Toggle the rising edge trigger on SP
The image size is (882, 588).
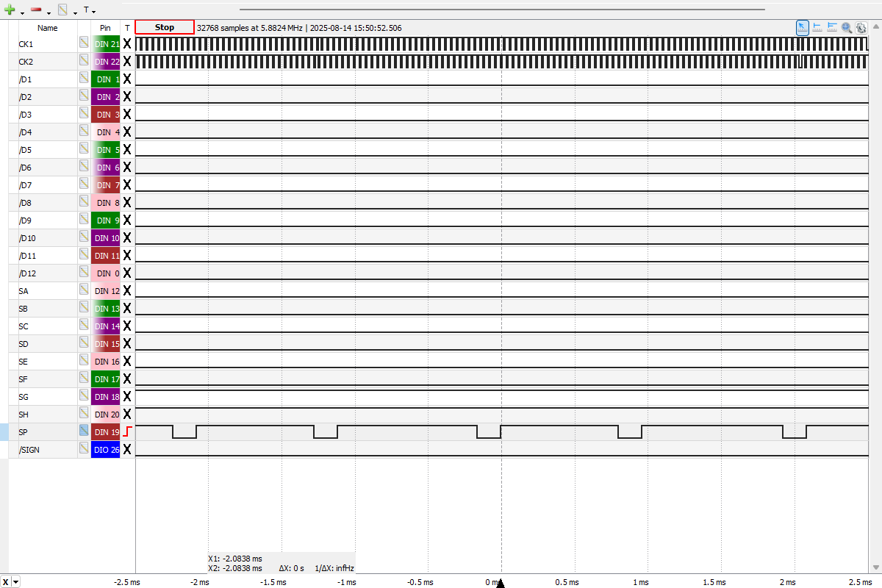click(x=127, y=431)
